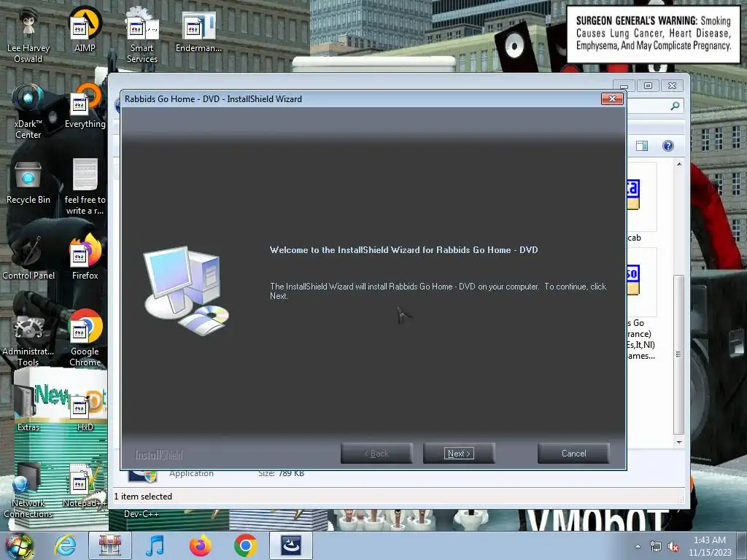This screenshot has height=560, width=747.
Task: Toggle Explorer preview pane icon
Action: click(x=642, y=146)
